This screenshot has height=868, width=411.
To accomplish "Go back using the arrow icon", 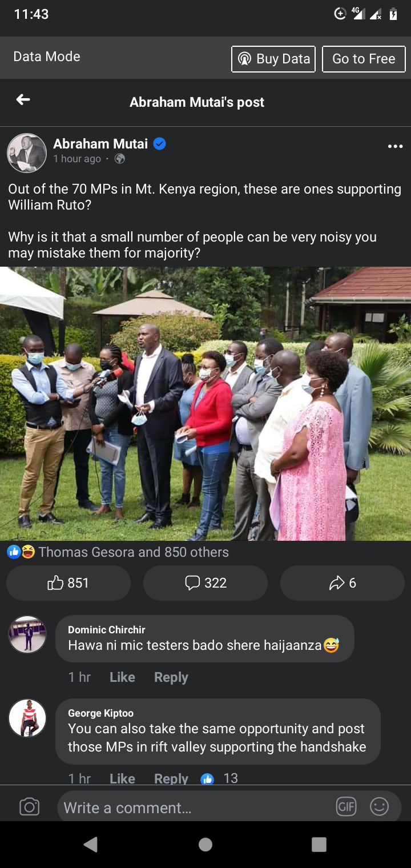I will click(23, 100).
